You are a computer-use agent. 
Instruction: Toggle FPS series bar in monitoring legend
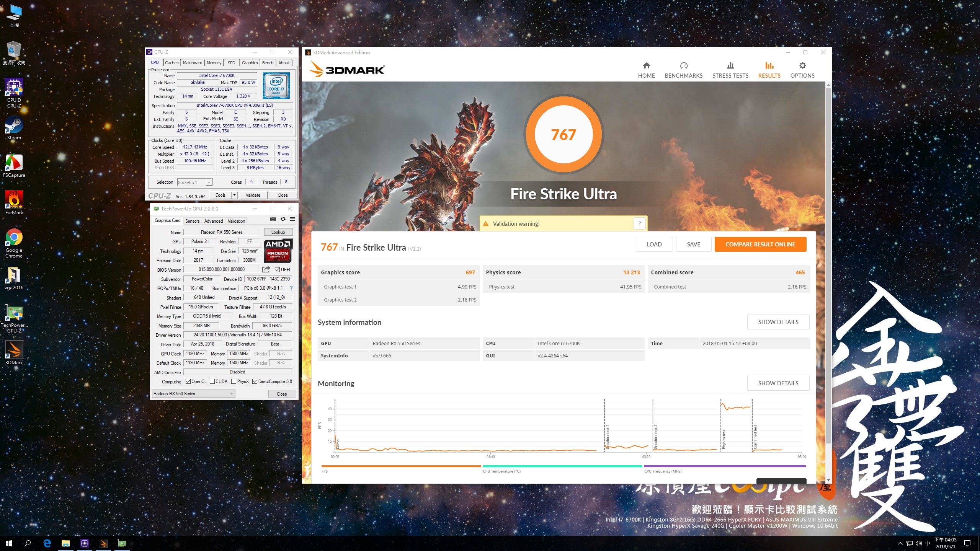pos(401,466)
